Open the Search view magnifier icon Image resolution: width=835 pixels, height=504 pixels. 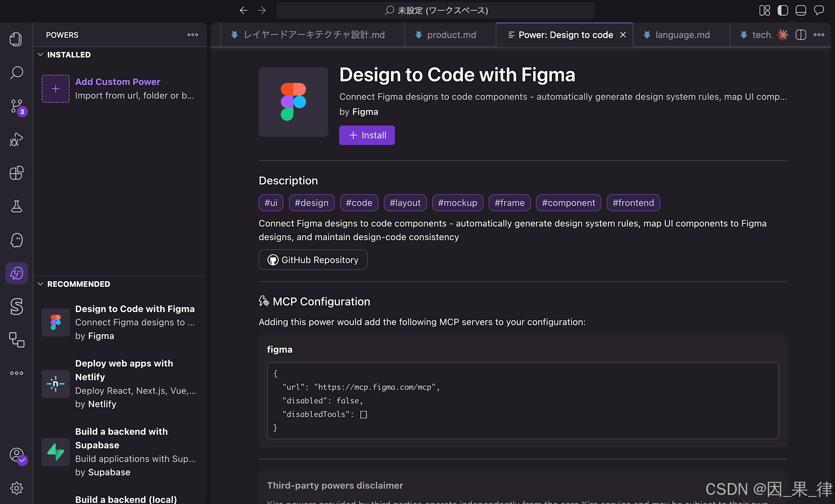pos(16,73)
